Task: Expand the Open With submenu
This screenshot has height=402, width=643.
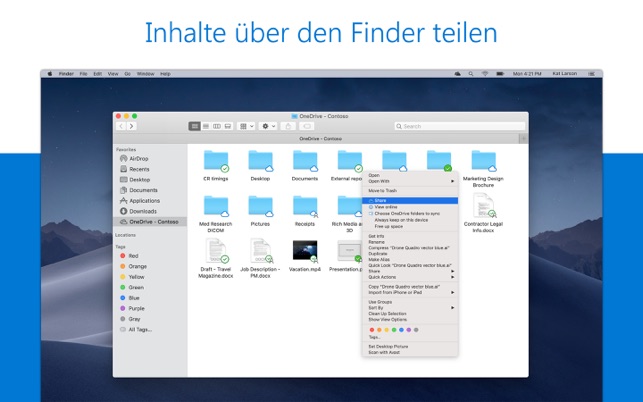Action: point(410,181)
